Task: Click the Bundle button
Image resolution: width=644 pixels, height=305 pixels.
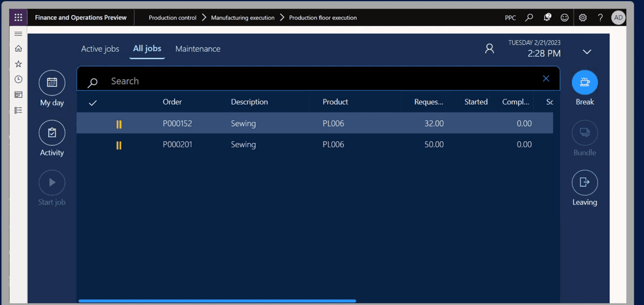Action: [585, 133]
